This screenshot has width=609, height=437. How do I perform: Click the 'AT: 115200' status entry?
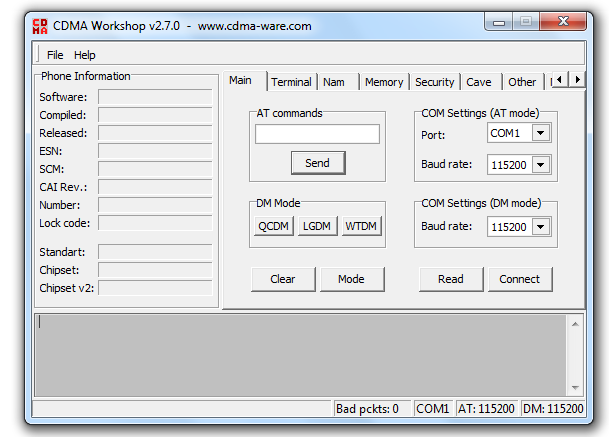tap(486, 409)
